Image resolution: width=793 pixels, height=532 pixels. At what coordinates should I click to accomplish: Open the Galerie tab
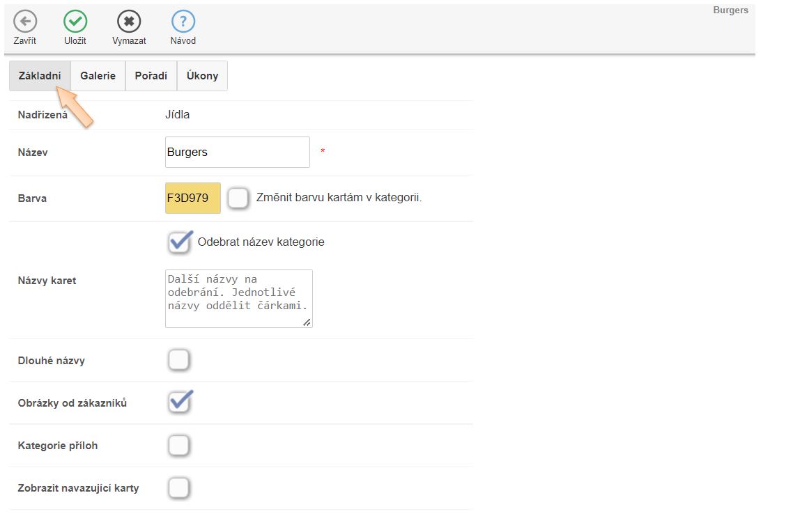click(x=98, y=76)
